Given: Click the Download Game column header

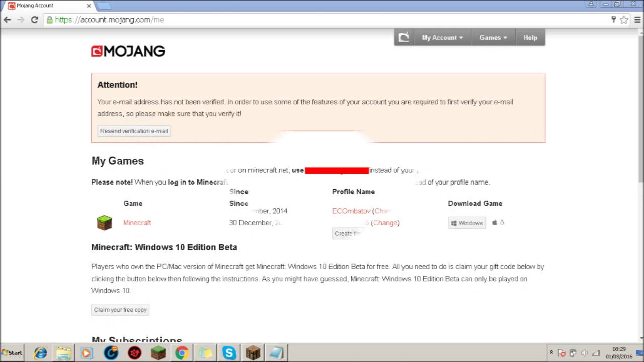Looking at the screenshot, I should 475,203.
